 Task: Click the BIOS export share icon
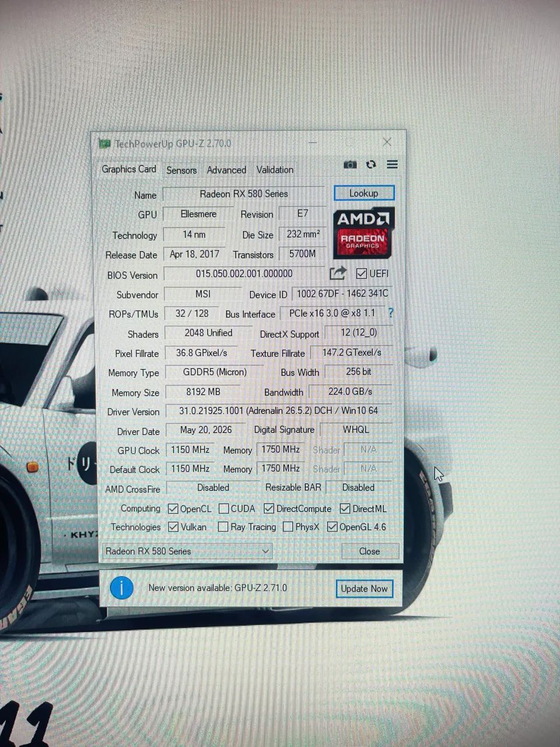[x=338, y=273]
